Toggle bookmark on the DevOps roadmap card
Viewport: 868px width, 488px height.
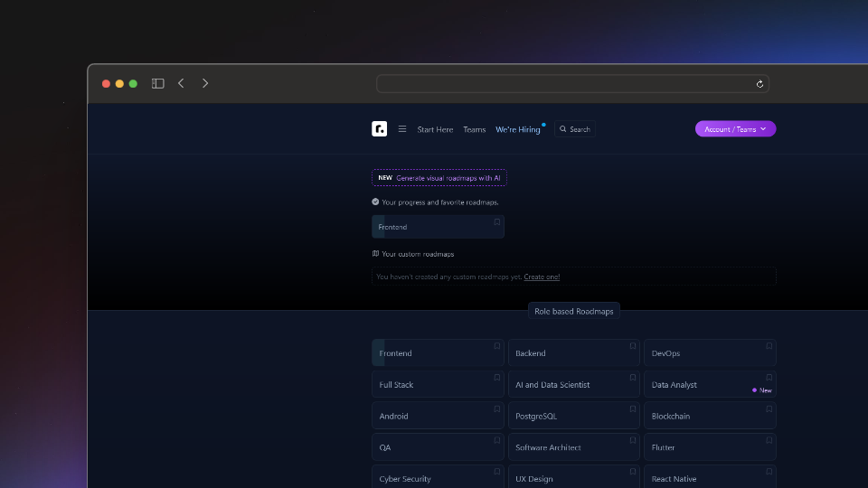[769, 346]
